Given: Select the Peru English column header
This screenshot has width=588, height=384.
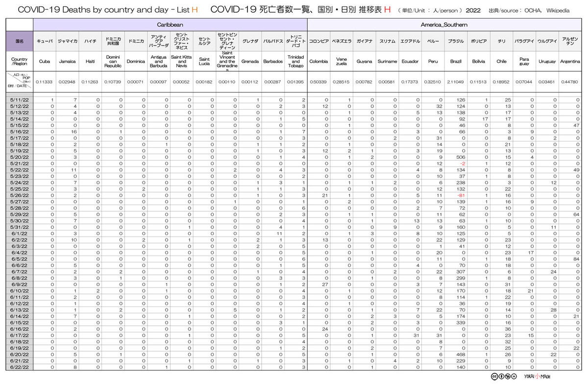Looking at the screenshot, I should click(433, 62).
